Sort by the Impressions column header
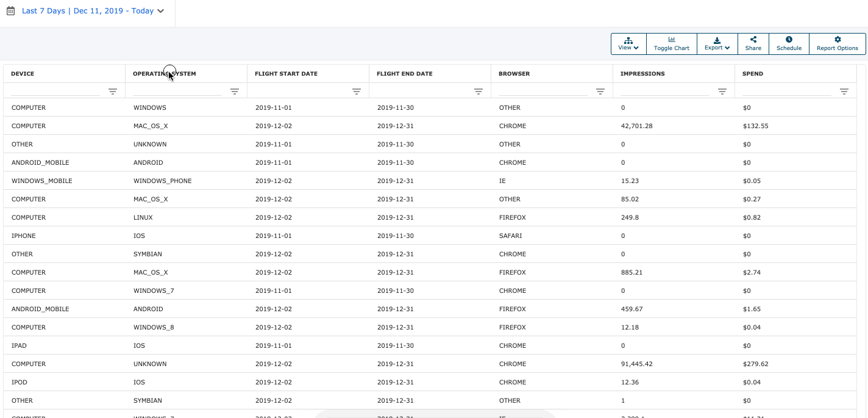868x418 pixels. [642, 74]
